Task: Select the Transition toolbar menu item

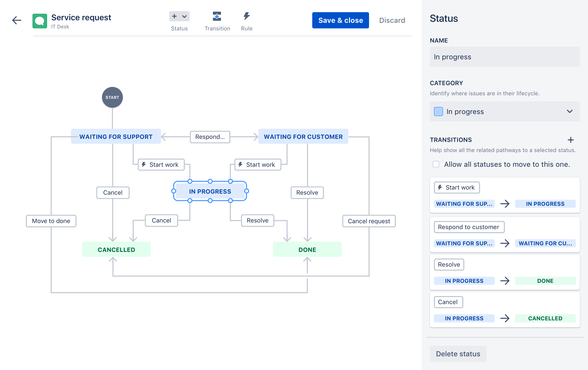Action: [x=216, y=20]
